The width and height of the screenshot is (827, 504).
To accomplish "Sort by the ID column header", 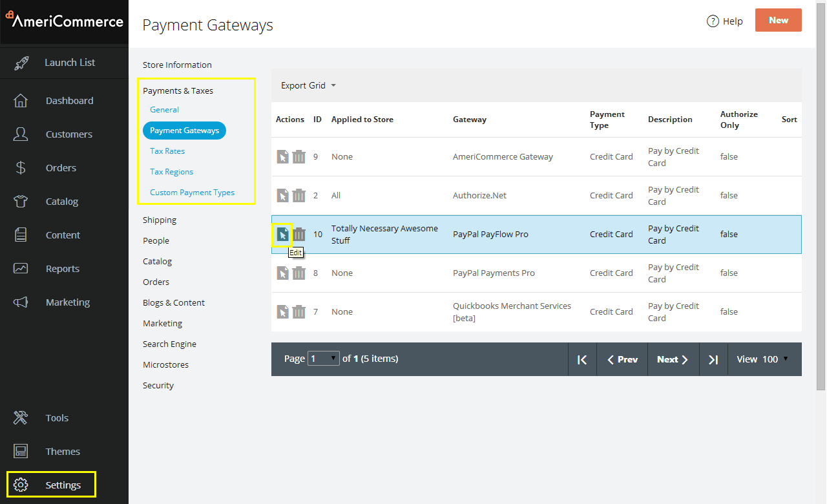I will (x=317, y=120).
